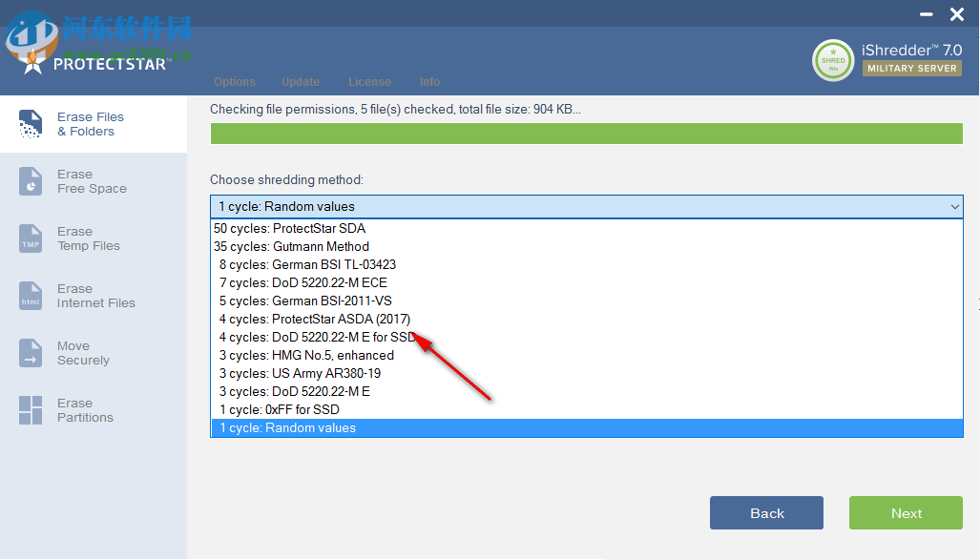Select 4 cycles: DoD 5220.22-M E for SSD

(586, 337)
